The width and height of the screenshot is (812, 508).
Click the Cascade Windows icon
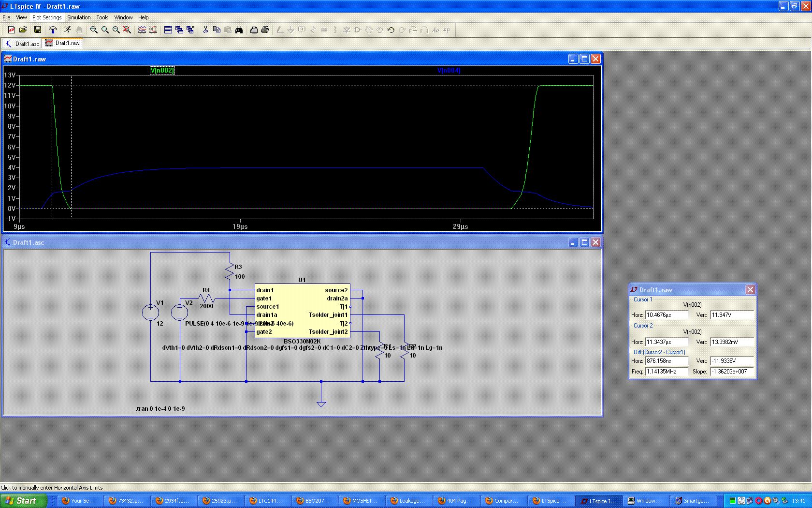(x=179, y=30)
